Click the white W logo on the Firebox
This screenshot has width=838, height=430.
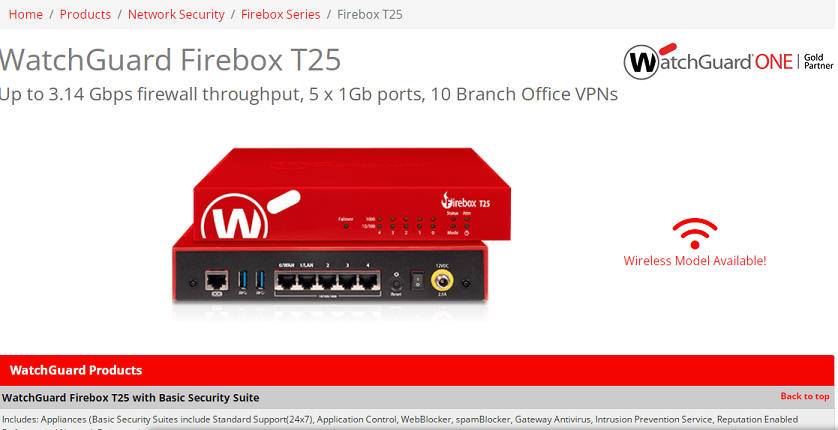[234, 218]
